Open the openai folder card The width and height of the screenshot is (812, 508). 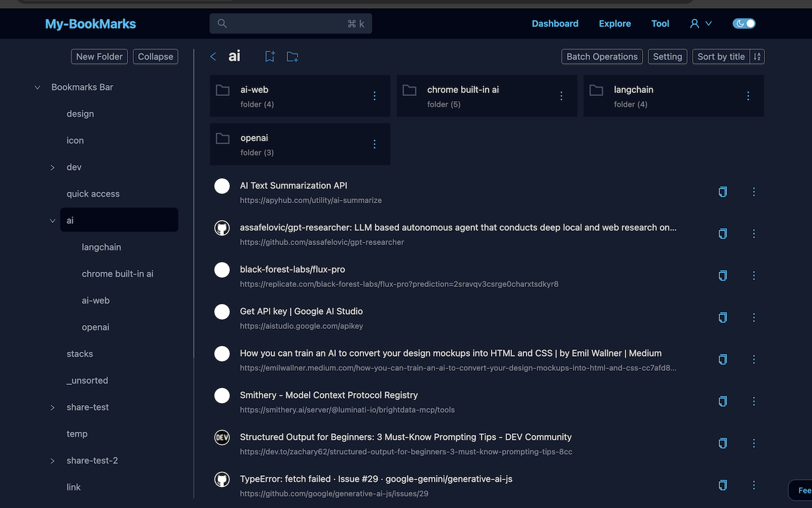pyautogui.click(x=300, y=144)
